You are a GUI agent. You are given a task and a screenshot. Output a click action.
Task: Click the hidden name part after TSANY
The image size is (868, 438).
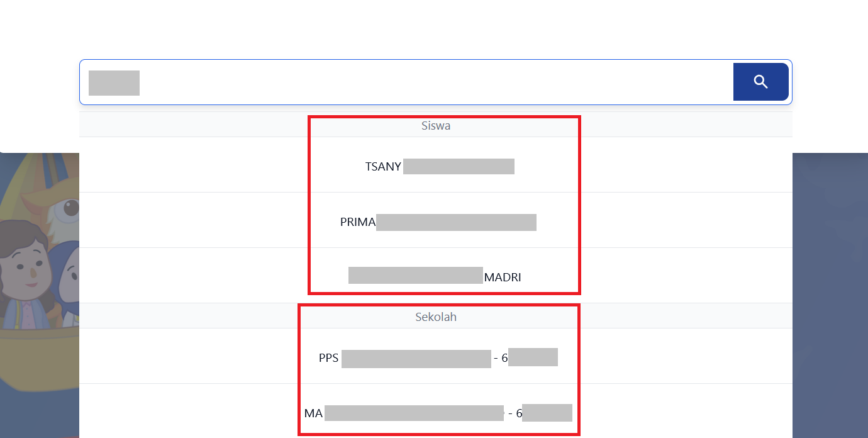[x=459, y=167]
